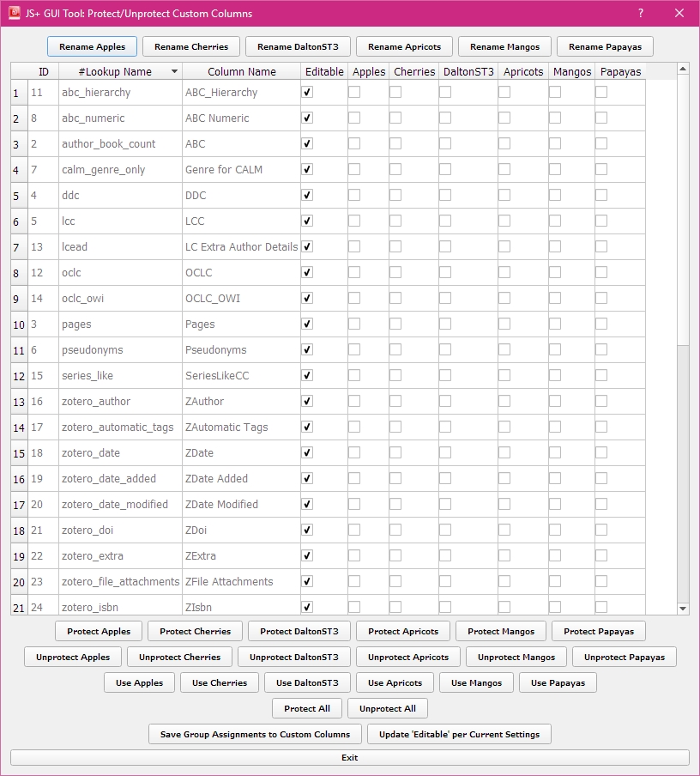Image resolution: width=700 pixels, height=776 pixels.
Task: Click Rename DaltonST3
Action: tap(298, 46)
